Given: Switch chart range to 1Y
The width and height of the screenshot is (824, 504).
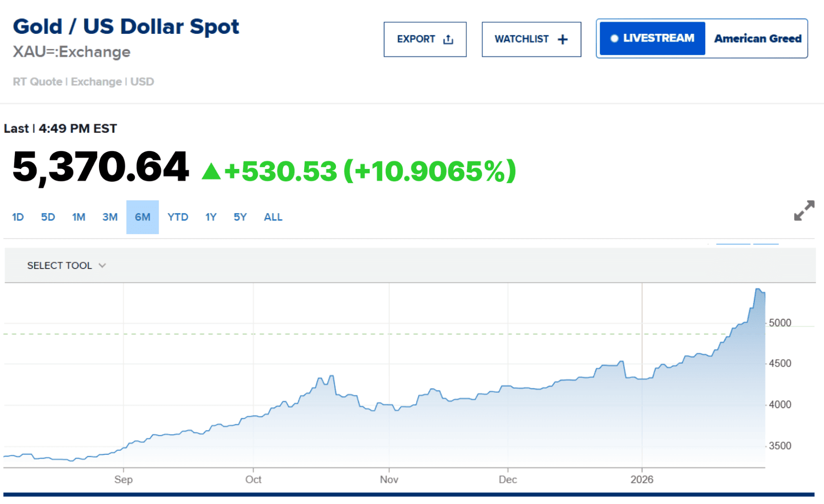Looking at the screenshot, I should pyautogui.click(x=211, y=217).
